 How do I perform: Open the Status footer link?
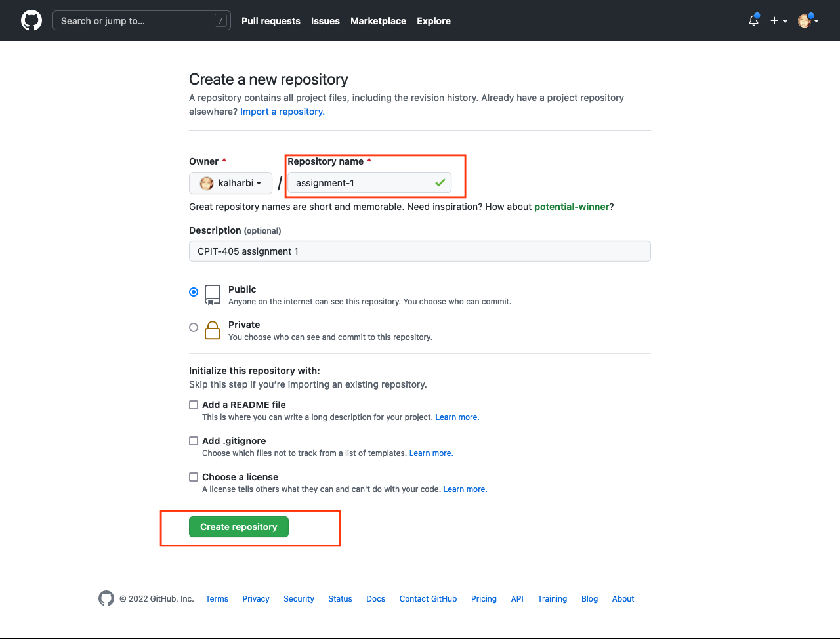(x=340, y=599)
